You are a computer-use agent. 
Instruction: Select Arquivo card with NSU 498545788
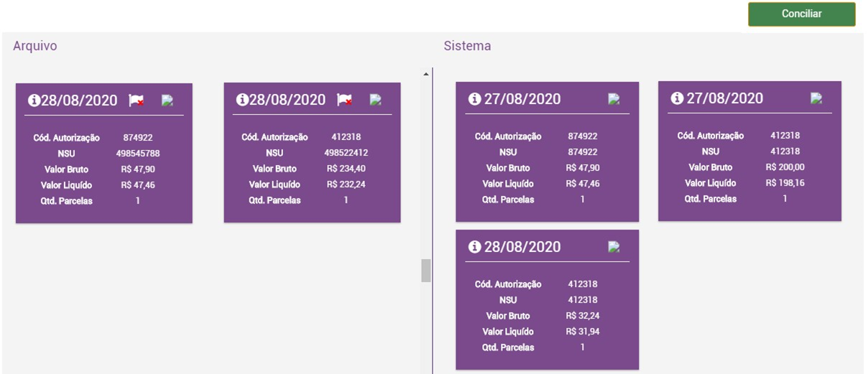click(104, 169)
